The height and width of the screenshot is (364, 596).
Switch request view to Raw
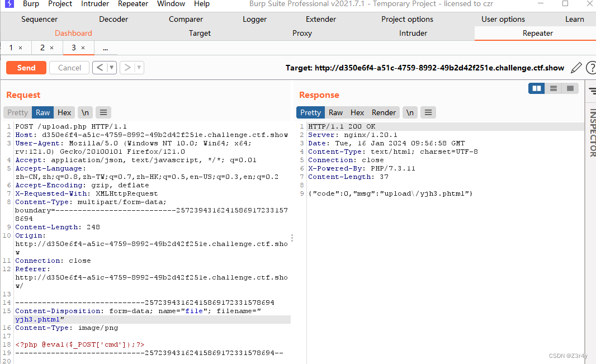pos(43,112)
